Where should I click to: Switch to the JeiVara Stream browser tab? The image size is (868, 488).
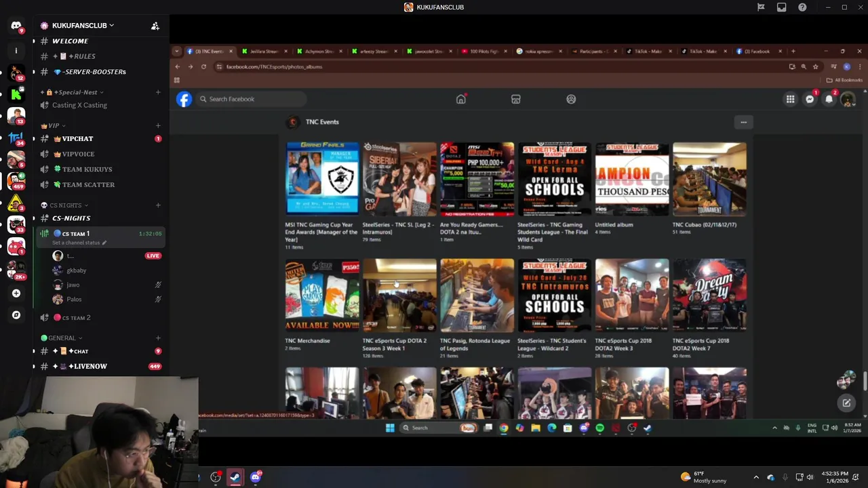(264, 51)
